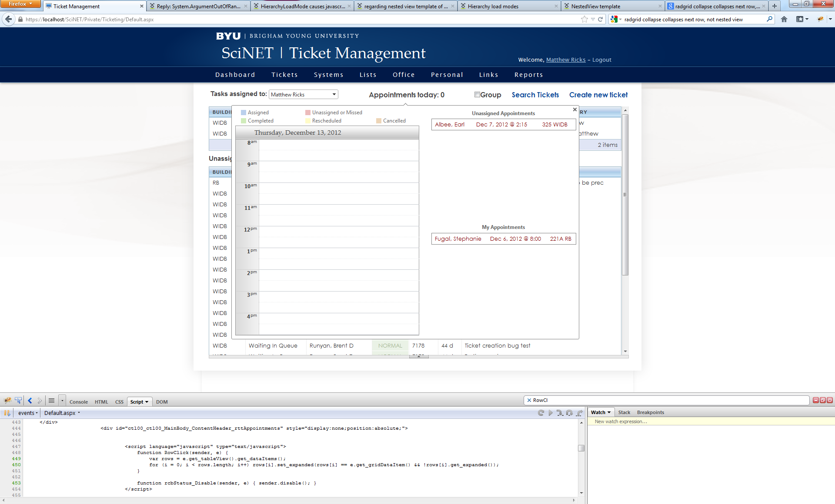This screenshot has height=504, width=835.
Task: Click the Firebug search box containing RowCl
Action: click(665, 400)
